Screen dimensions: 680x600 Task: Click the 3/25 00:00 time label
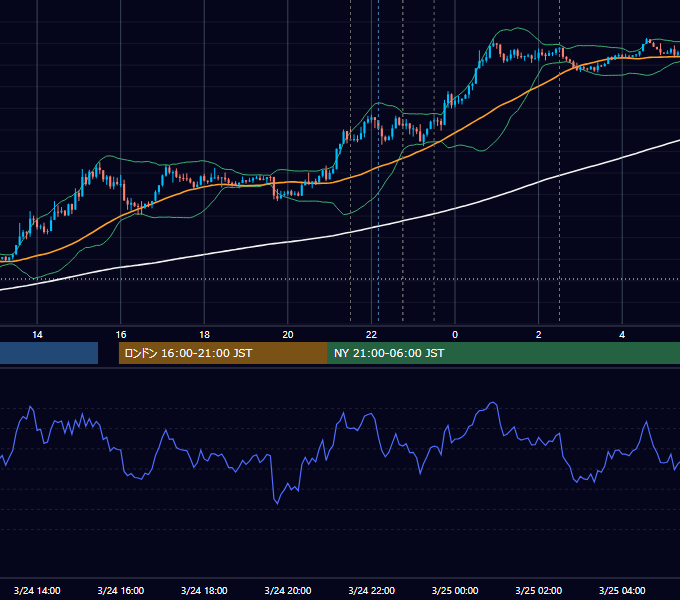click(x=455, y=590)
